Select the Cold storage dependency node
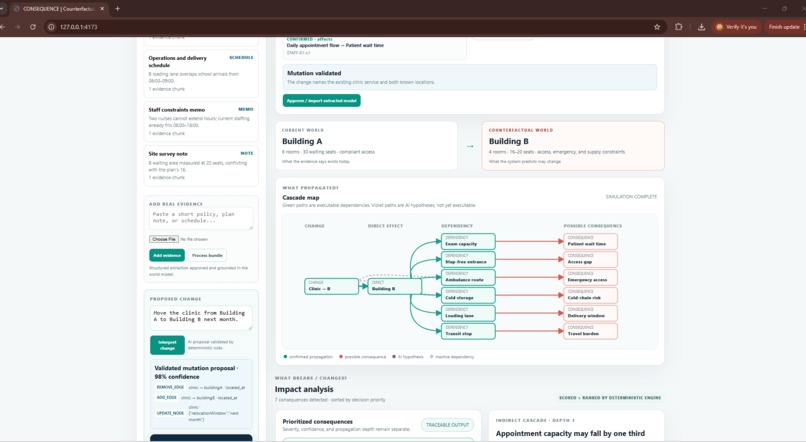Viewport: 806px width, 442px height. (468, 295)
